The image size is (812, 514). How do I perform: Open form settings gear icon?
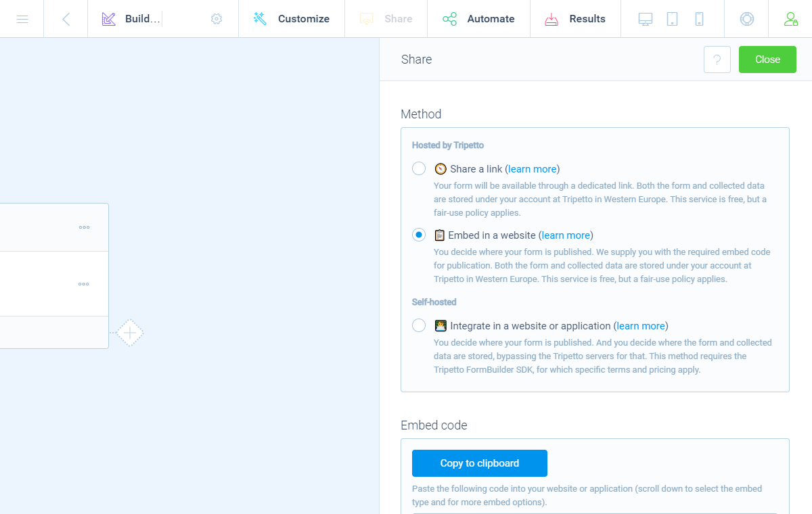point(217,19)
